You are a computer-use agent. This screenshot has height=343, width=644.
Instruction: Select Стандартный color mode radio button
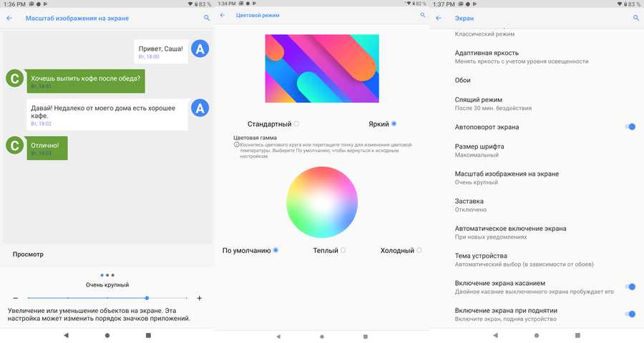(296, 124)
